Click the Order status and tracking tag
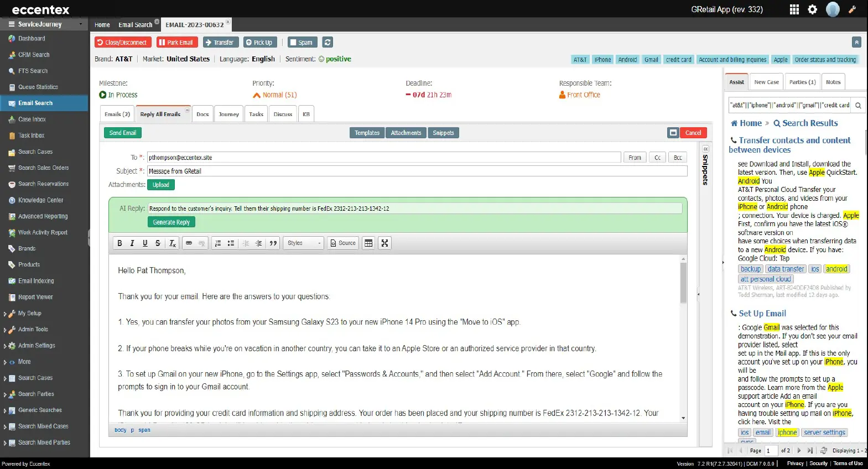 point(825,60)
